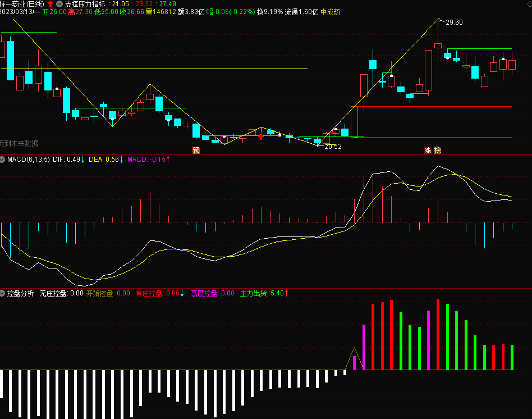Screen dimensions: 532x419
Task: Click the 主力出货: 5.40 value
Action: click(x=262, y=293)
